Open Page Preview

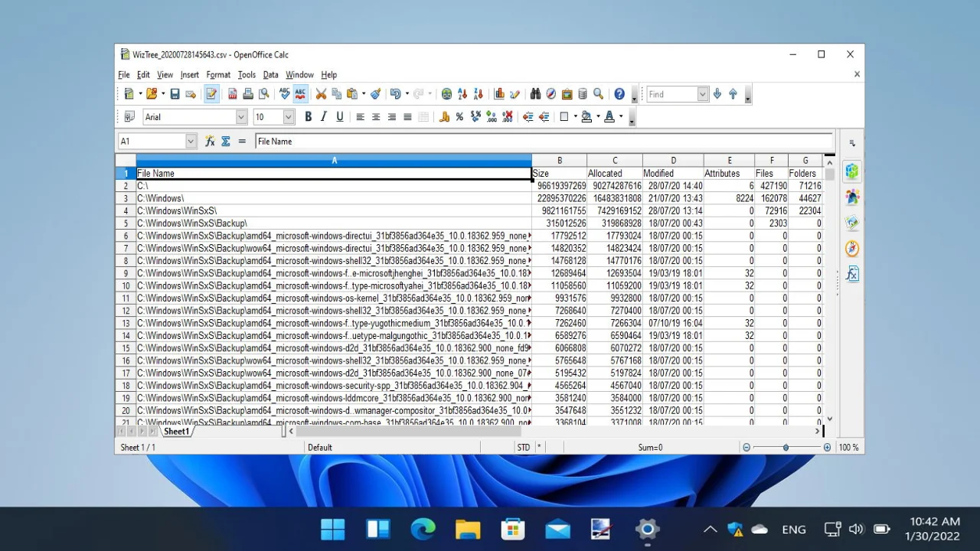point(264,94)
